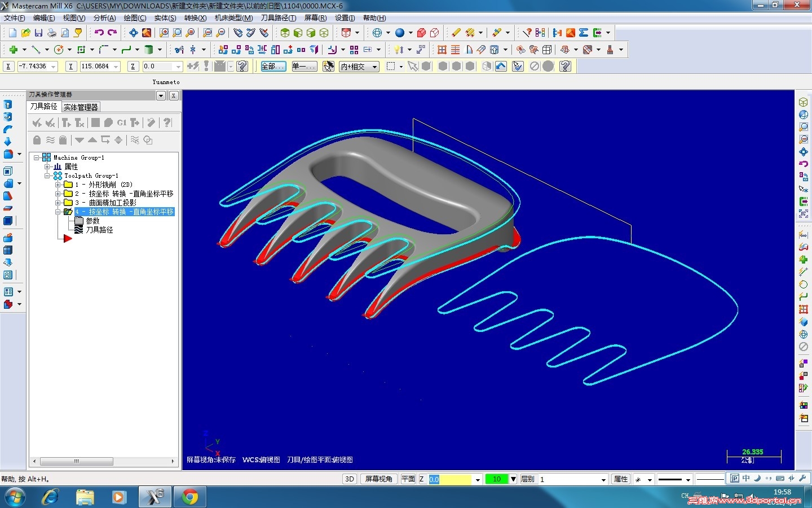Click the lock icon in the operations manager
The width and height of the screenshot is (812, 508).
37,140
